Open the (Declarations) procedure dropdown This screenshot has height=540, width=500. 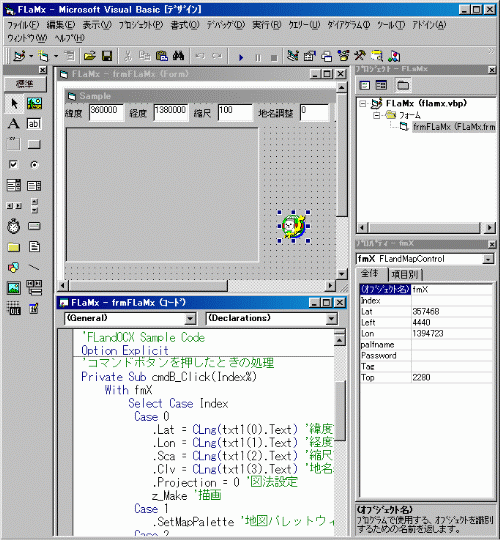331,319
